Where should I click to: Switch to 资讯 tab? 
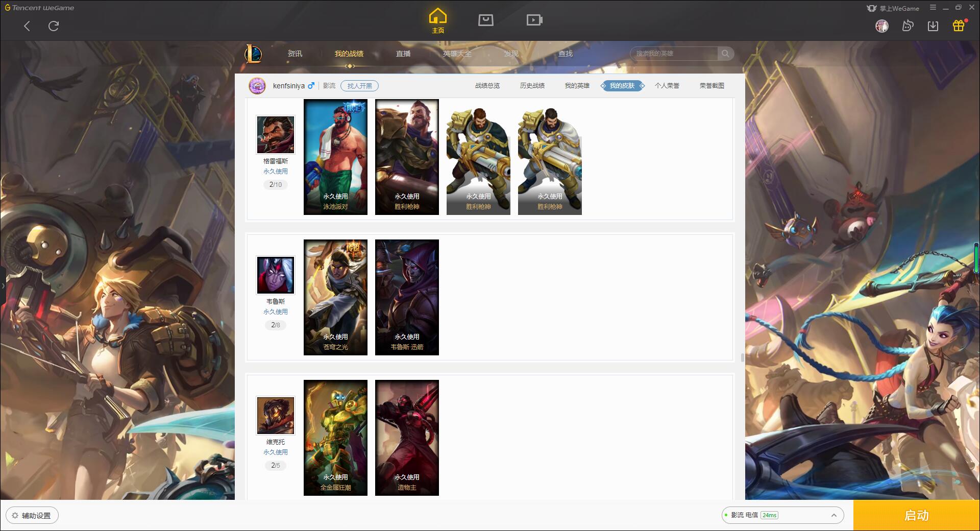295,54
